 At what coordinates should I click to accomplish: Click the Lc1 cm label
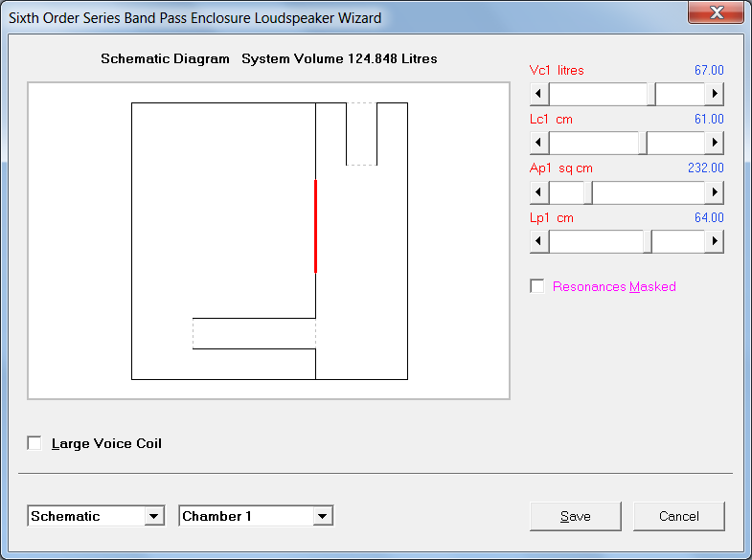(551, 120)
